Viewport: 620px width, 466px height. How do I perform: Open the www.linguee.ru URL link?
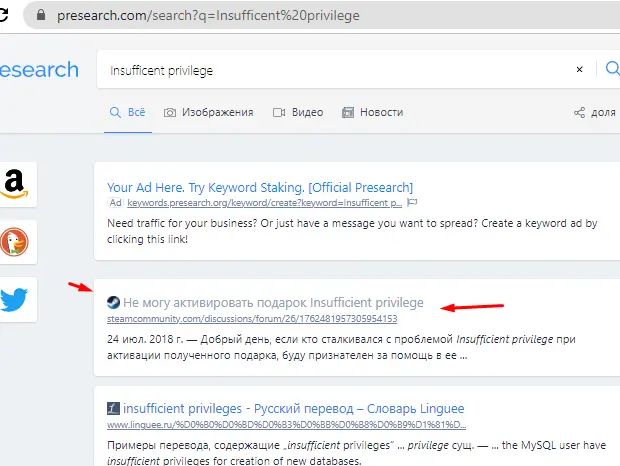[286, 425]
